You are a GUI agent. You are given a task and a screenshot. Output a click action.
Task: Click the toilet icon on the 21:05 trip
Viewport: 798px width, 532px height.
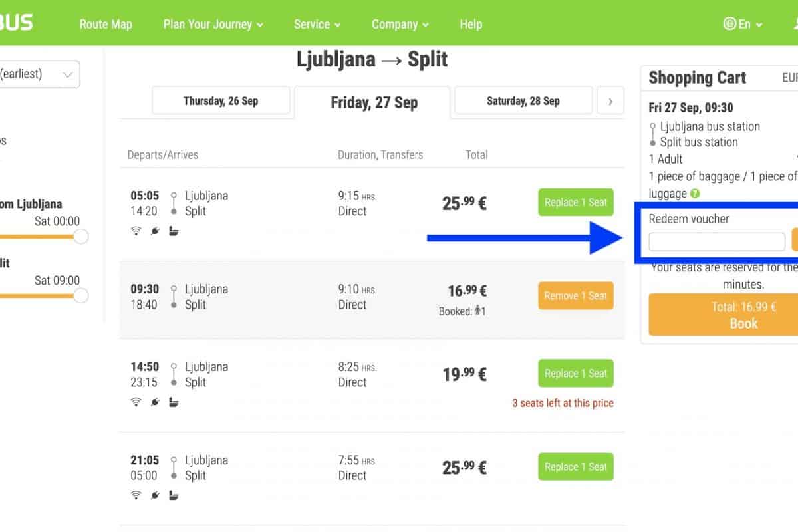(x=174, y=495)
